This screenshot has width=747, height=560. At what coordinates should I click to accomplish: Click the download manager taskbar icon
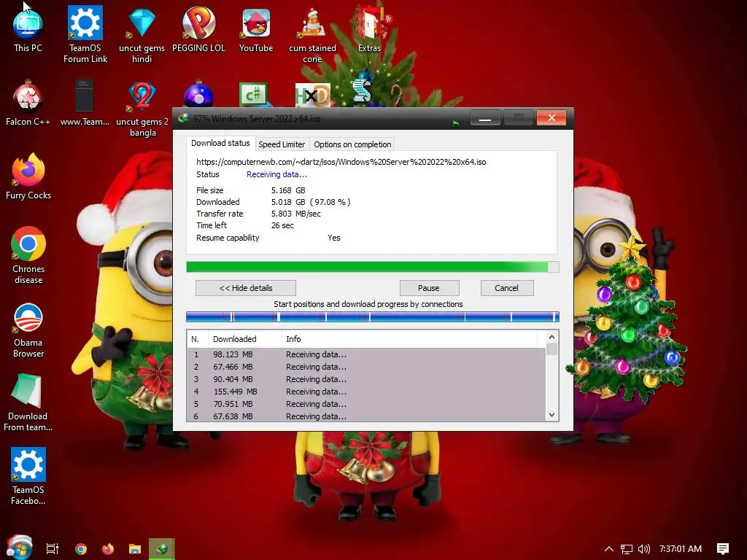point(162,548)
